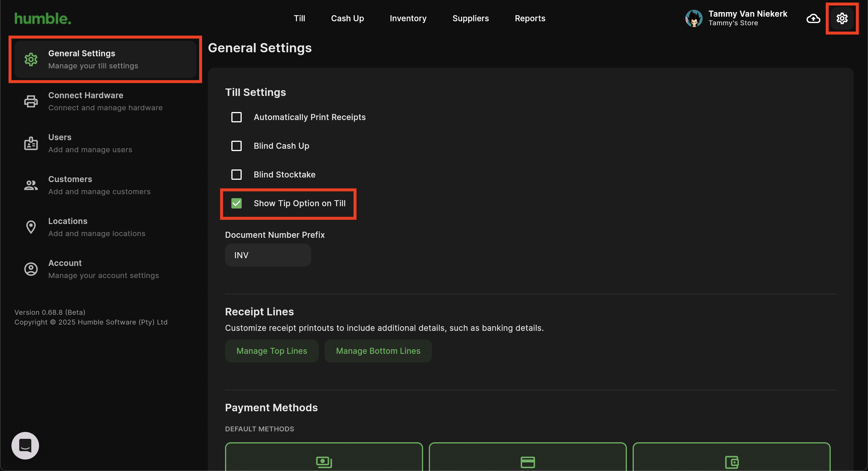Viewport: 868px width, 471px height.
Task: Enable Automatically Print Receipts checkbox
Action: pyautogui.click(x=237, y=117)
